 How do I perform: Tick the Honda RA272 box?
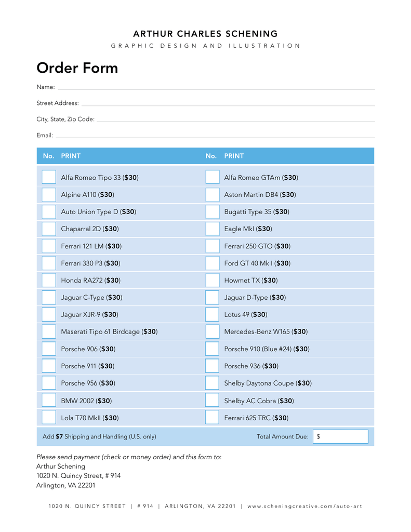pyautogui.click(x=49, y=280)
